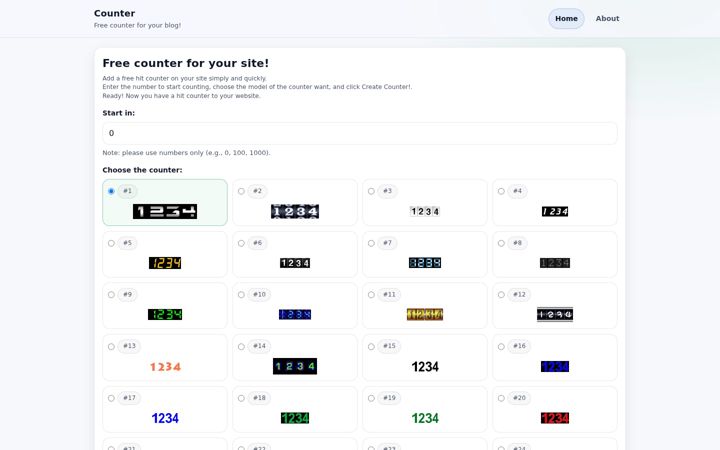Select radio button for counter #18
The width and height of the screenshot is (720, 450).
[x=241, y=398]
